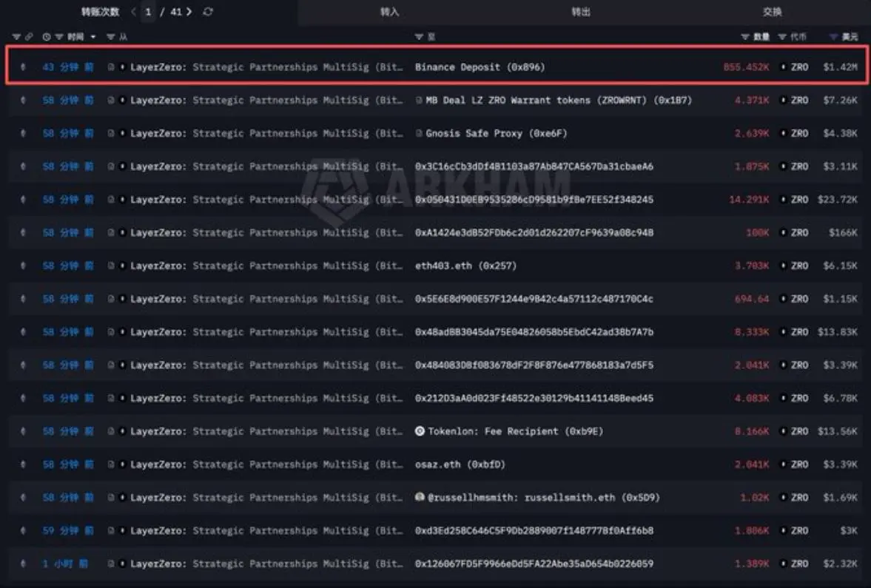Go to next transfers page arrow
The image size is (871, 588).
(x=189, y=12)
